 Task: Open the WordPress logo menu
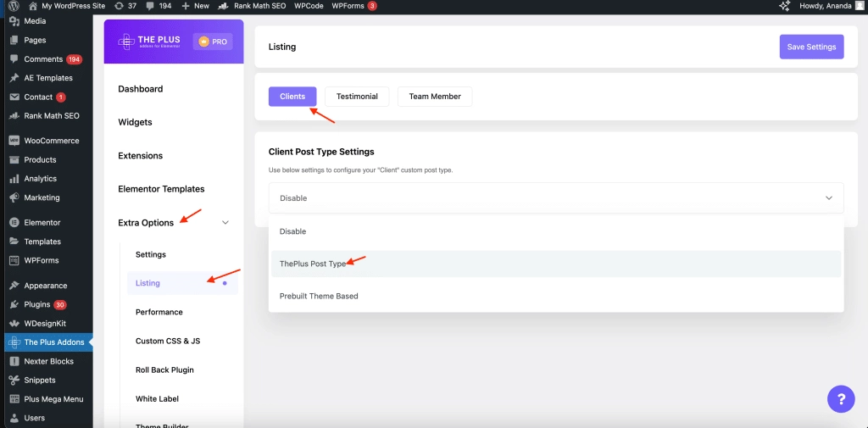click(x=14, y=6)
